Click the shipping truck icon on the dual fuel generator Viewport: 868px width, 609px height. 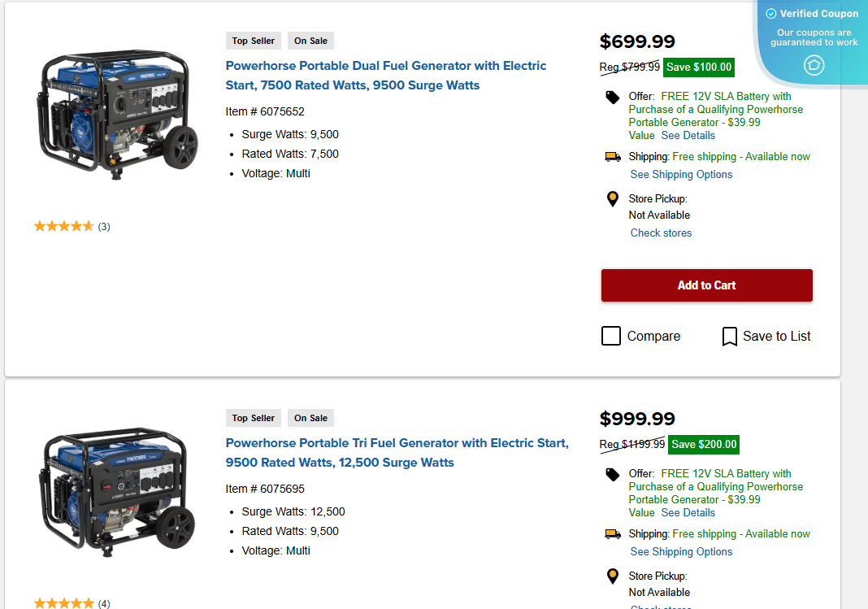[x=613, y=155]
